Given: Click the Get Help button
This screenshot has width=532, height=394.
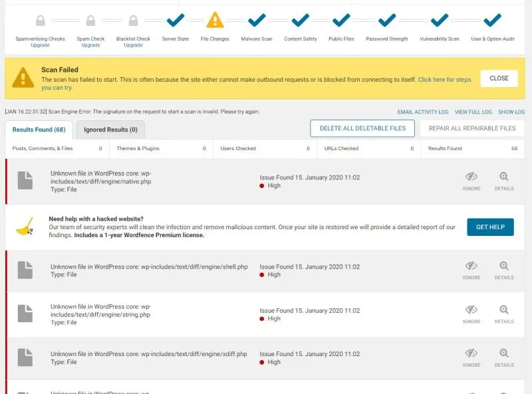Looking at the screenshot, I should tap(490, 227).
